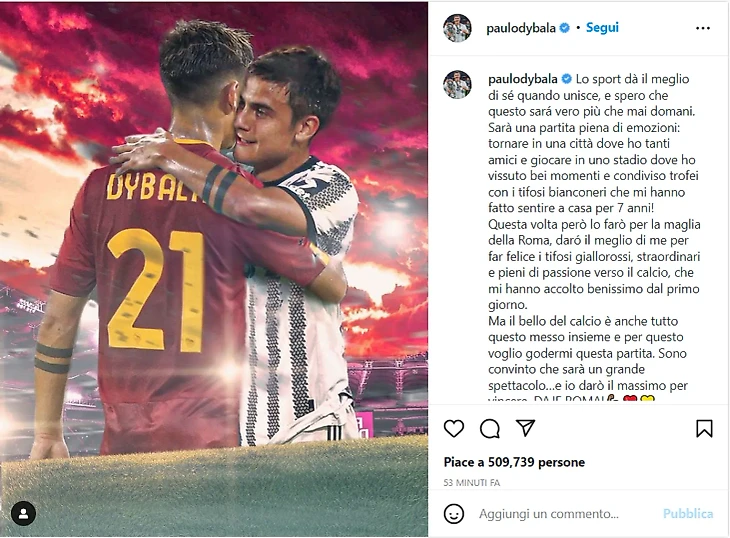
Task: Save the post with the bookmark icon
Action: click(704, 429)
